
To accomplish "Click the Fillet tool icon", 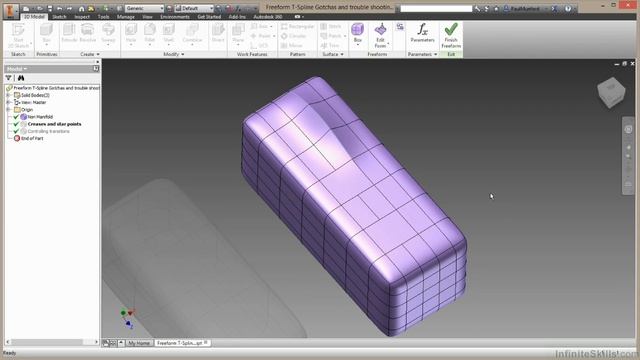I will pyautogui.click(x=150, y=29).
